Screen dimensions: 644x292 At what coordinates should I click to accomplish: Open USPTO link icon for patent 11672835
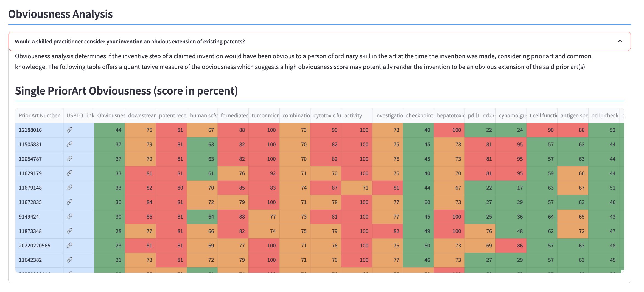(x=70, y=202)
